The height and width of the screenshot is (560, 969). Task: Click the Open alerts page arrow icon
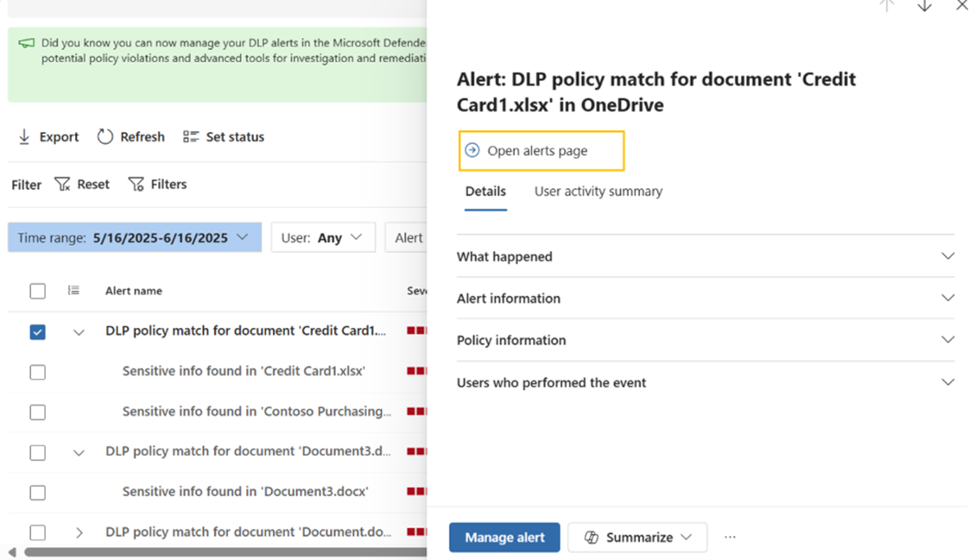tap(472, 150)
